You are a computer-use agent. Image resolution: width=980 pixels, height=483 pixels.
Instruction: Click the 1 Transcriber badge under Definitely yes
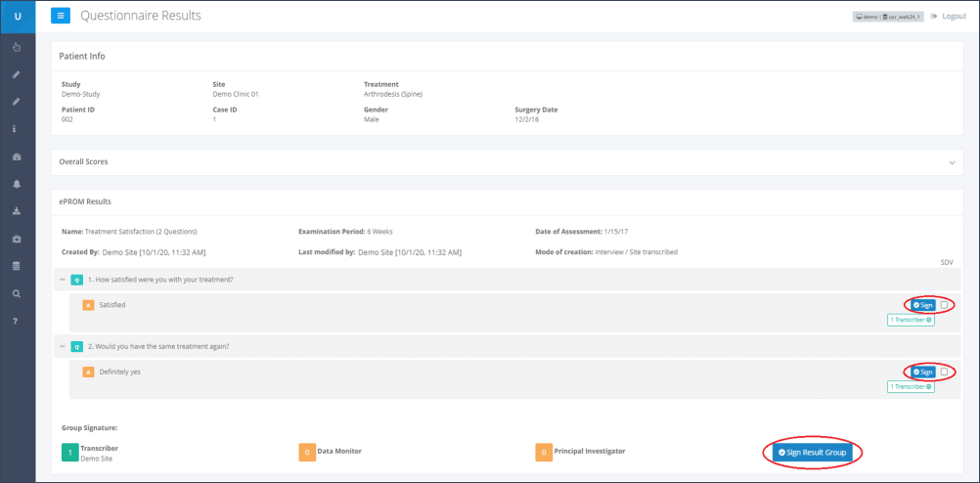(x=910, y=386)
